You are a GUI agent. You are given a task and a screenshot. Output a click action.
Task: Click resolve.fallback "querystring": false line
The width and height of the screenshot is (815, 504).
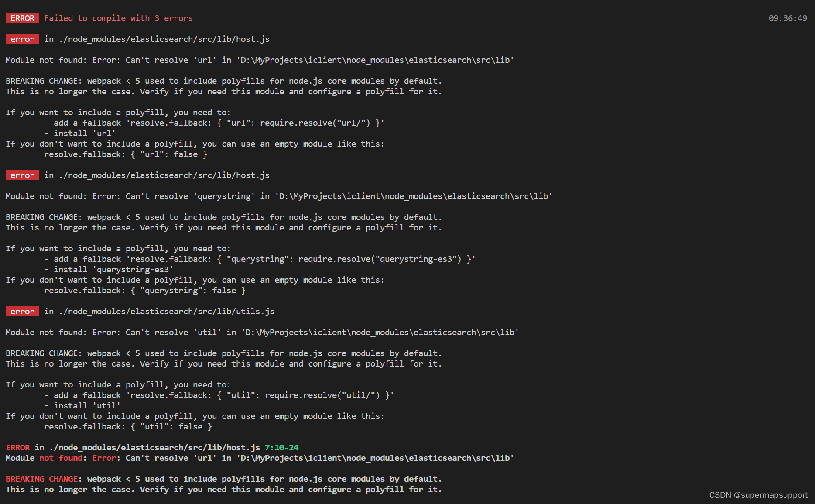click(145, 290)
